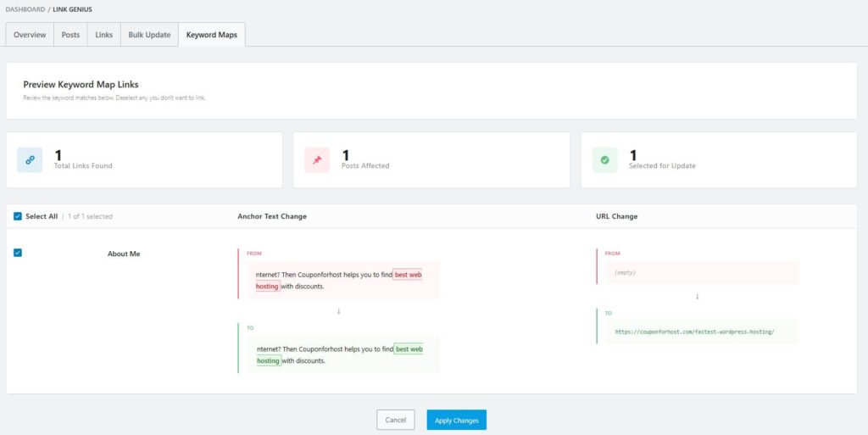Select the Keyword Maps tab
The image size is (868, 435).
tap(211, 35)
